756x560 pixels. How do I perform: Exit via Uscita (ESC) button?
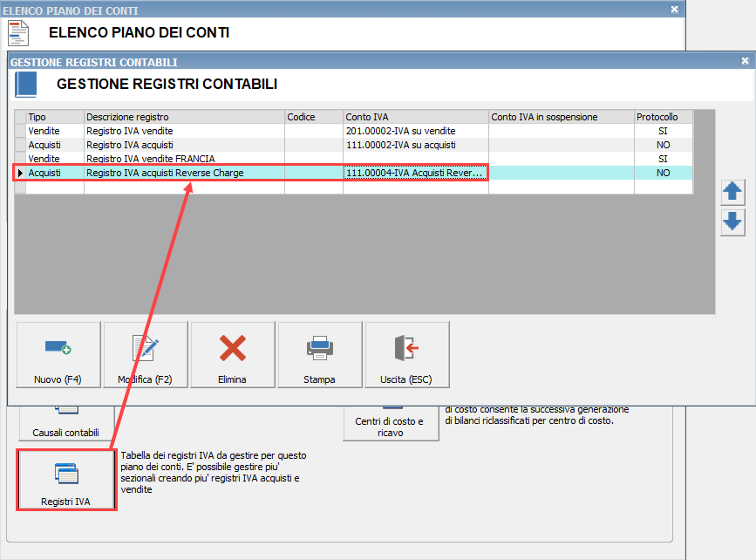point(407,354)
